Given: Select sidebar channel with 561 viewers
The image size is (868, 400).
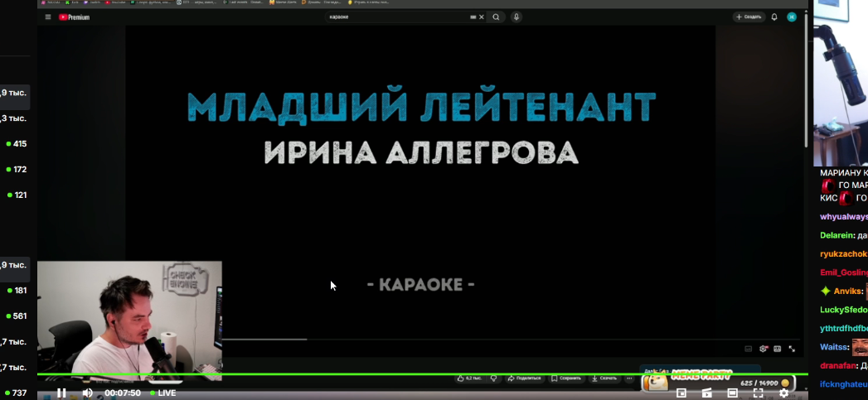Looking at the screenshot, I should (15, 316).
